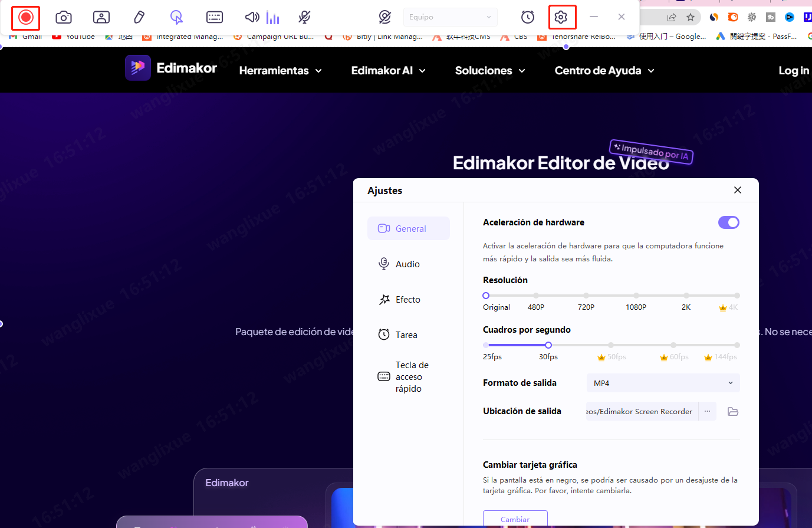Open the mouse cursor effect tool
This screenshot has width=812, height=528.
click(x=176, y=18)
